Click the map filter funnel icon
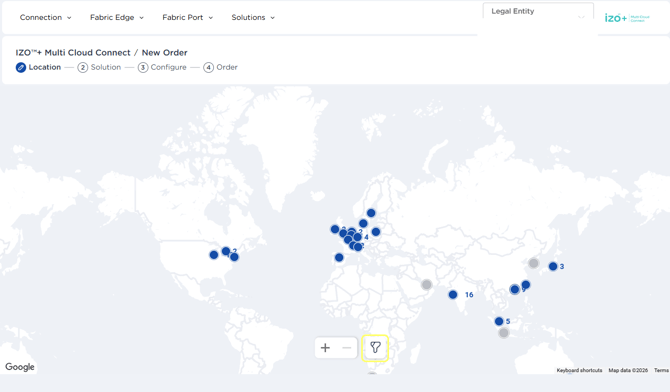The width and height of the screenshot is (670, 392). coord(375,348)
